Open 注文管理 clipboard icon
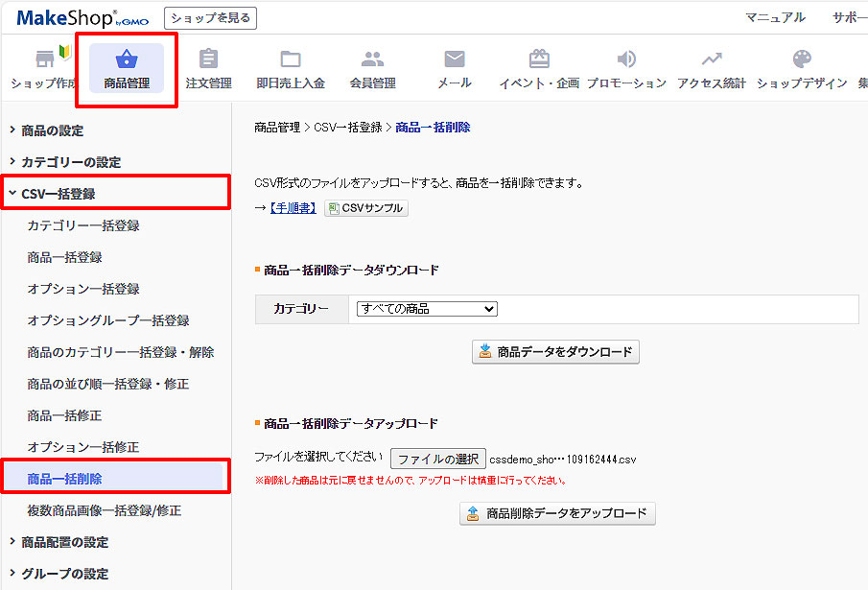868x590 pixels. 209,59
